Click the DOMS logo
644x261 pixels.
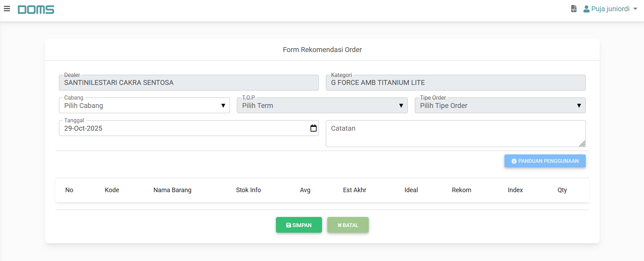[x=36, y=9]
